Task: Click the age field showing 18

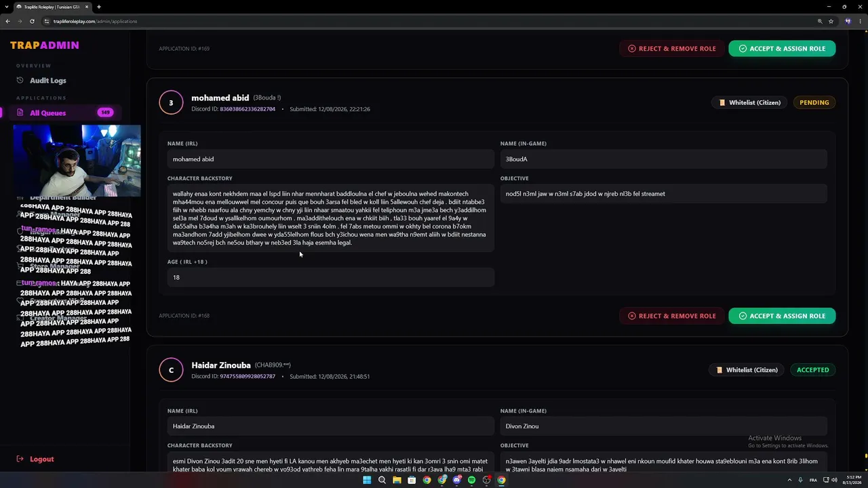Action: coord(331,277)
